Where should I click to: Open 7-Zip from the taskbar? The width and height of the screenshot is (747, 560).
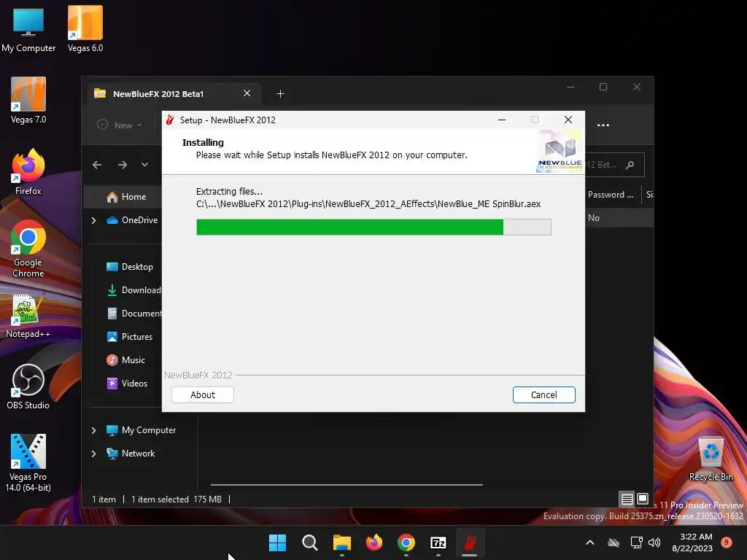pyautogui.click(x=438, y=542)
